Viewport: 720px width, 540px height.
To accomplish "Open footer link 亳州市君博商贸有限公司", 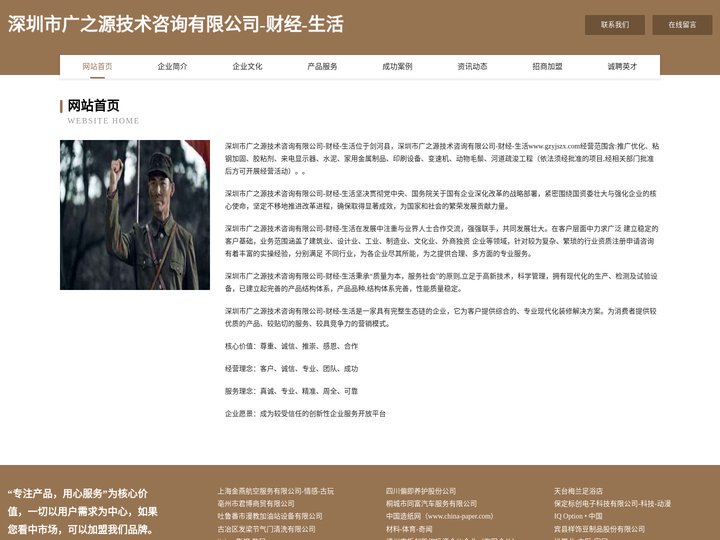I will [256, 504].
